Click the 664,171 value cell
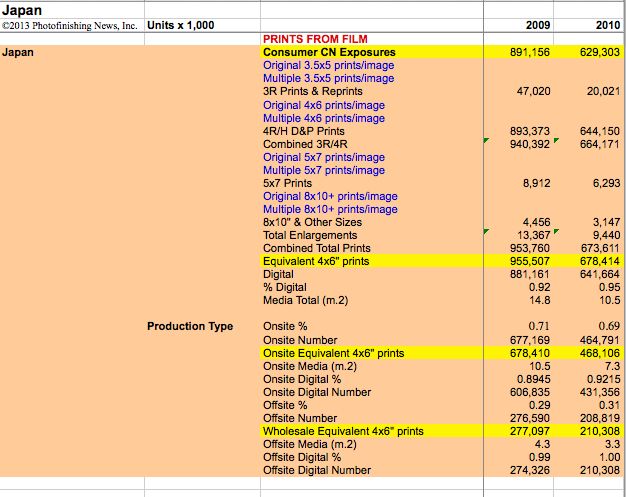 coord(600,144)
